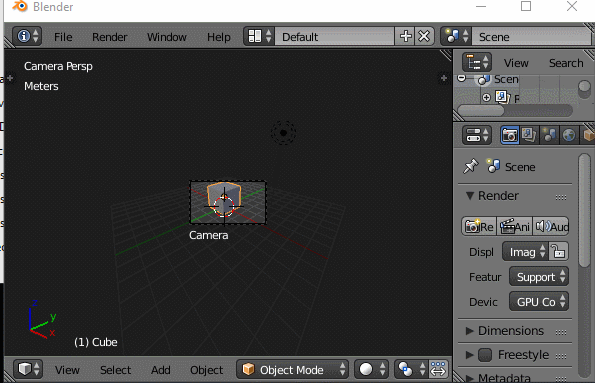Image resolution: width=595 pixels, height=383 pixels.
Task: Switch to the Scene properties tab
Action: pyautogui.click(x=549, y=135)
